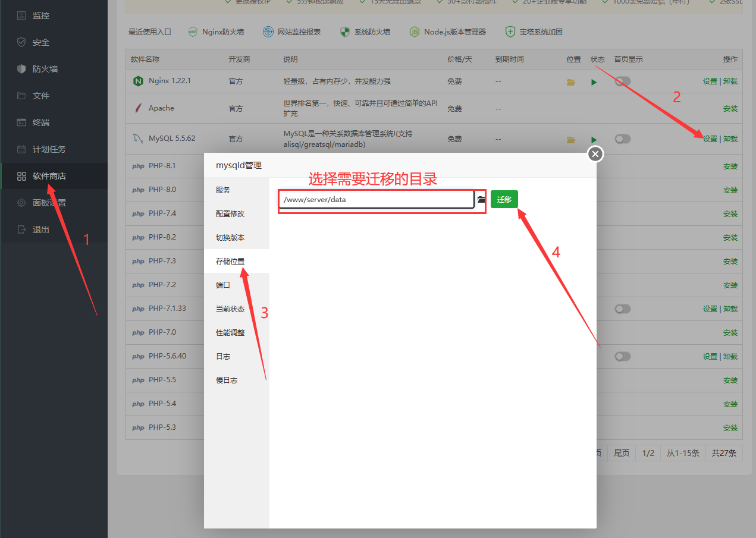Click the Apache feather icon
756x538 pixels.
(138, 108)
